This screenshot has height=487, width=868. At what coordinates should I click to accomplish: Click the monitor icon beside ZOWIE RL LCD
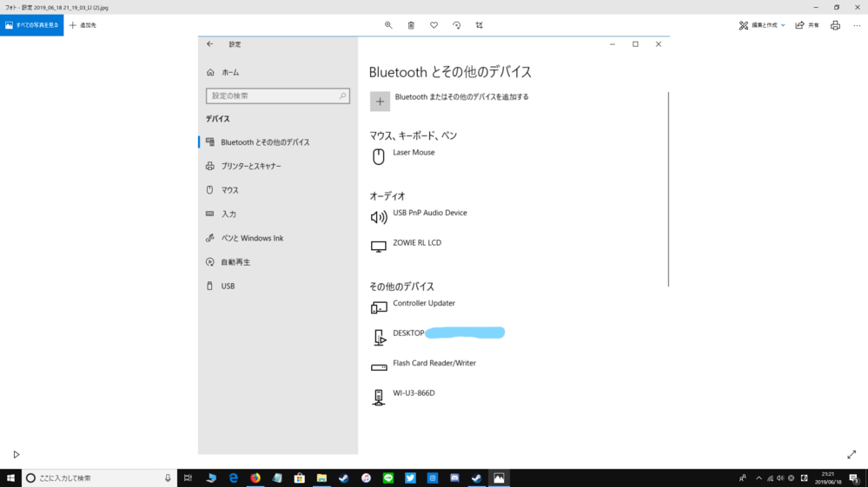click(379, 247)
